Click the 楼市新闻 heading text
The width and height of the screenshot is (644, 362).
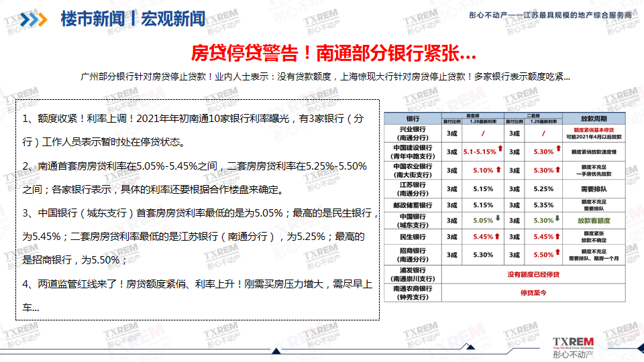tap(93, 19)
